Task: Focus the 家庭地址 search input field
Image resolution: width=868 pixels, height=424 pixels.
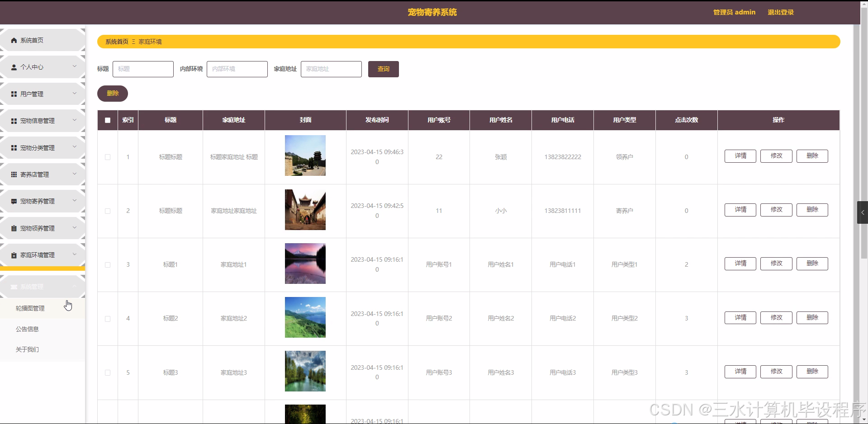Action: coord(331,69)
